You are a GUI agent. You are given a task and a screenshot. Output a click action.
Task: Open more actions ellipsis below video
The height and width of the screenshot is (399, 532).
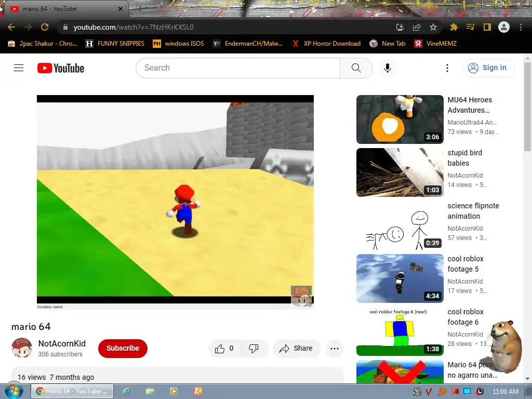pos(335,349)
